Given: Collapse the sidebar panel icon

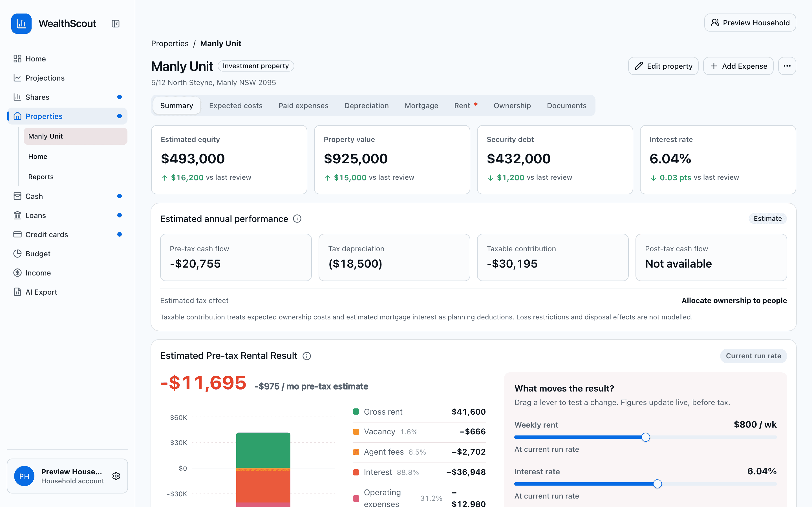Looking at the screenshot, I should [115, 24].
